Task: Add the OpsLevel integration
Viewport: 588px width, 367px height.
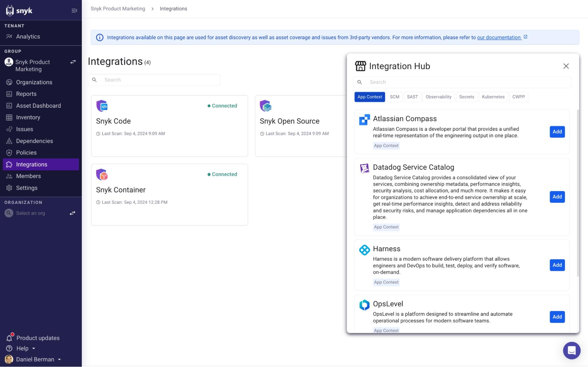Action: click(557, 317)
